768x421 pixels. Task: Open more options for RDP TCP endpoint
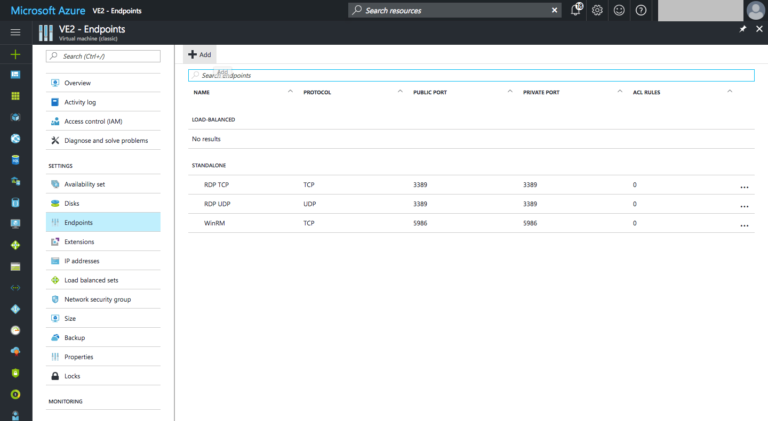[x=744, y=187]
